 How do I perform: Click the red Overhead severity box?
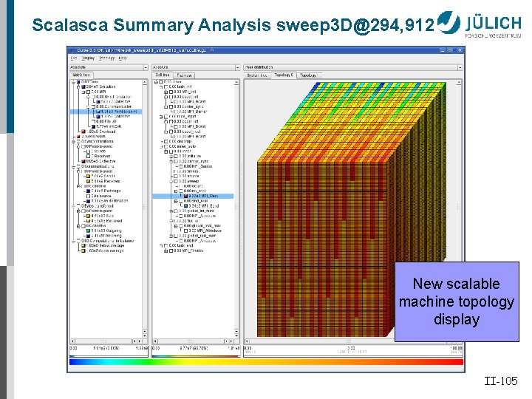click(x=83, y=132)
